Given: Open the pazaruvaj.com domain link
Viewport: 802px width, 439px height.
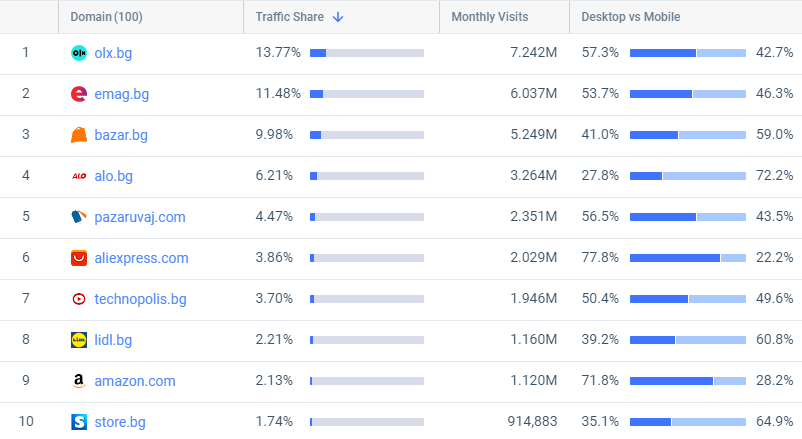Looking at the screenshot, I should pyautogui.click(x=140, y=216).
